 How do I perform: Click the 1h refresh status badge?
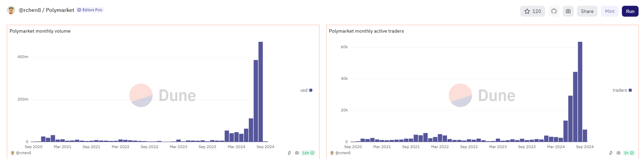[628, 153]
